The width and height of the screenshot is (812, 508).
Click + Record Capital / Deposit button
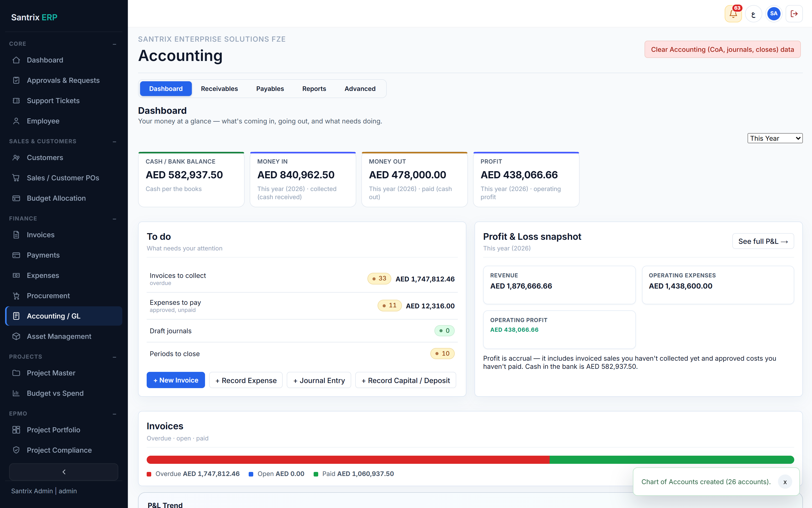point(406,380)
